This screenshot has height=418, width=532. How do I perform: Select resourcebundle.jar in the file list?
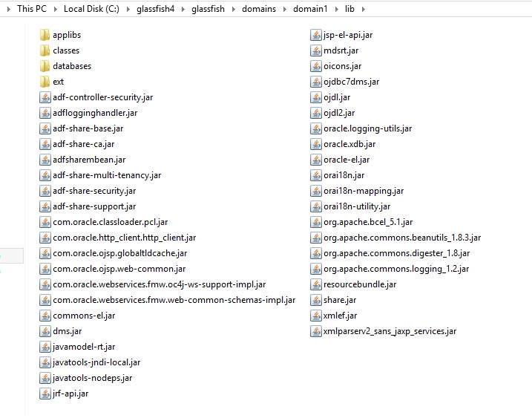pos(359,284)
